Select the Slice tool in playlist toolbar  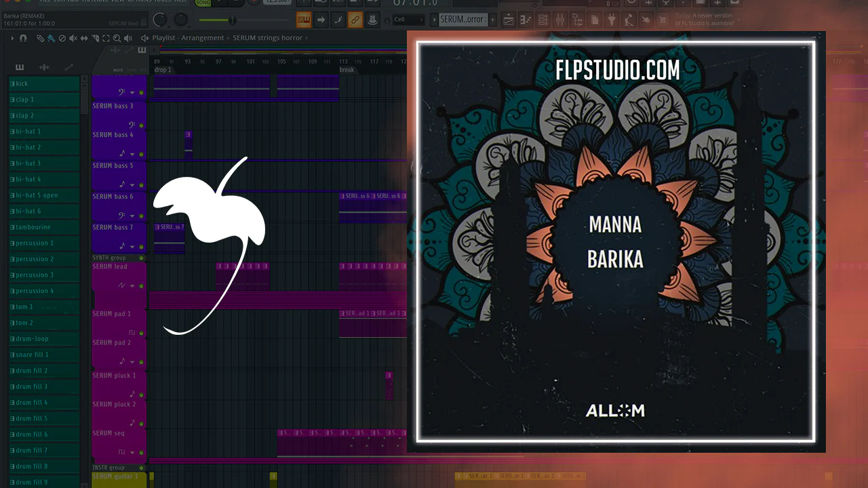point(94,39)
